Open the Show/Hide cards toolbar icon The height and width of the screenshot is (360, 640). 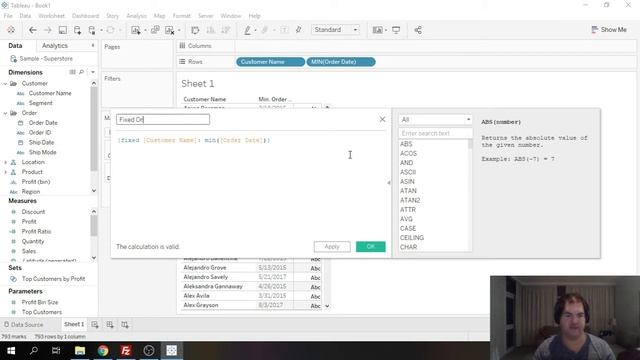point(378,30)
